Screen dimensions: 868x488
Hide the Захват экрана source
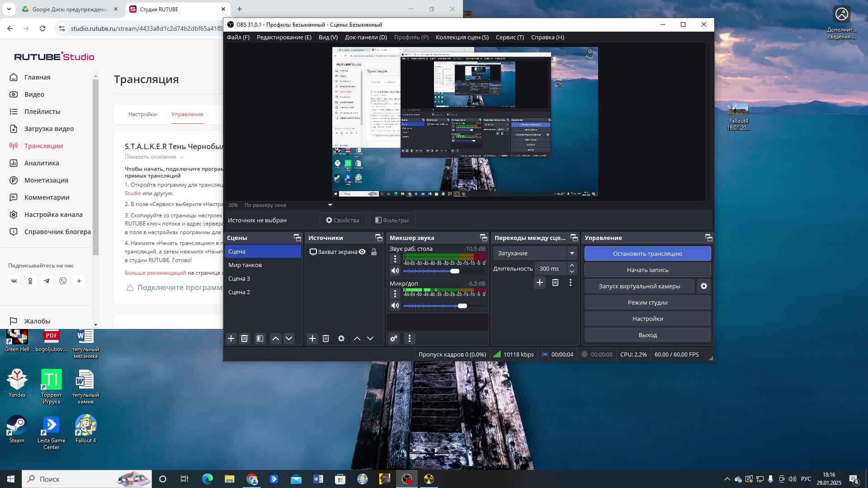[x=362, y=252]
